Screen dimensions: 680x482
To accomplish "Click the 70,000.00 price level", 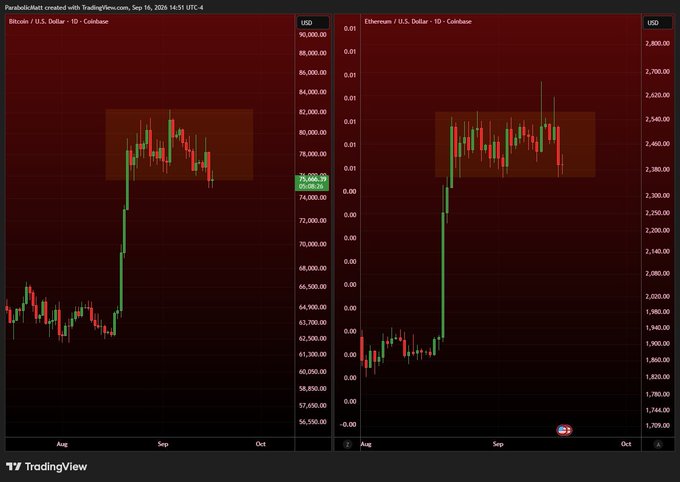I will (x=313, y=244).
